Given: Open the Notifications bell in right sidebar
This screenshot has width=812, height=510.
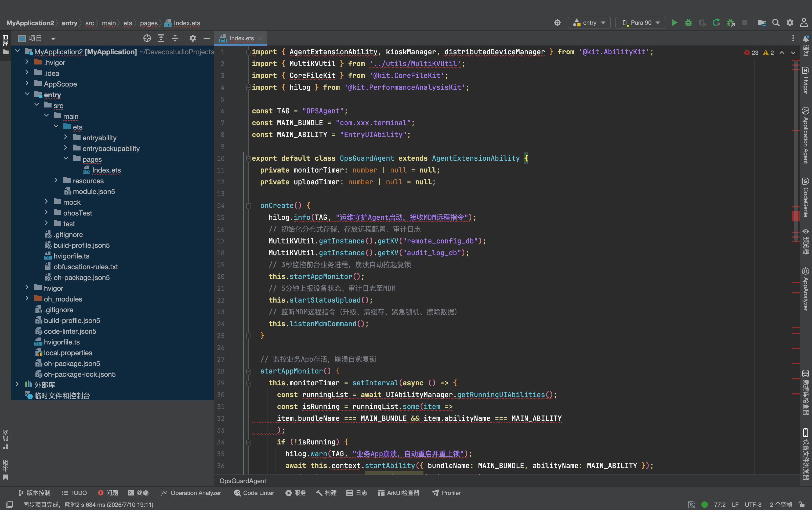Looking at the screenshot, I should coord(806,39).
